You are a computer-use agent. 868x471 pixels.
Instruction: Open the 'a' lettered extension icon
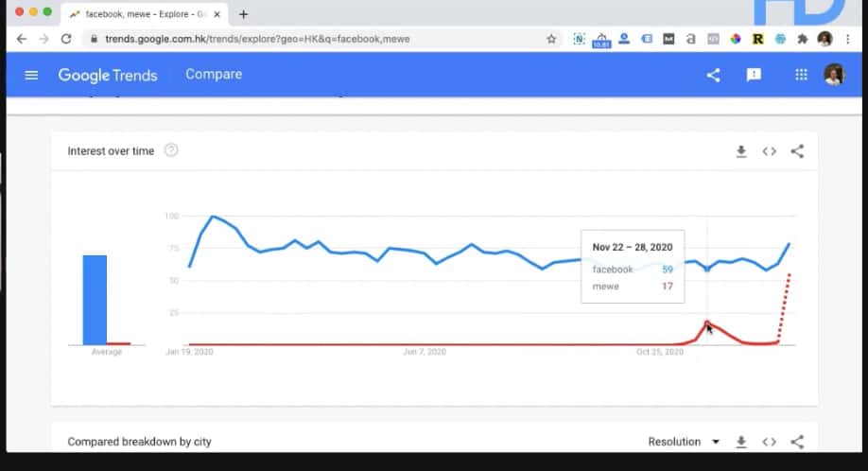point(691,39)
